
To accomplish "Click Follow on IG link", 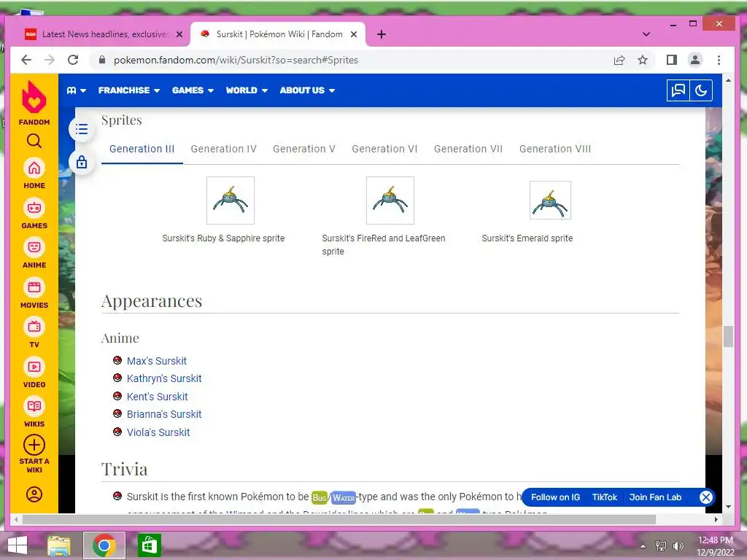I will coord(555,497).
